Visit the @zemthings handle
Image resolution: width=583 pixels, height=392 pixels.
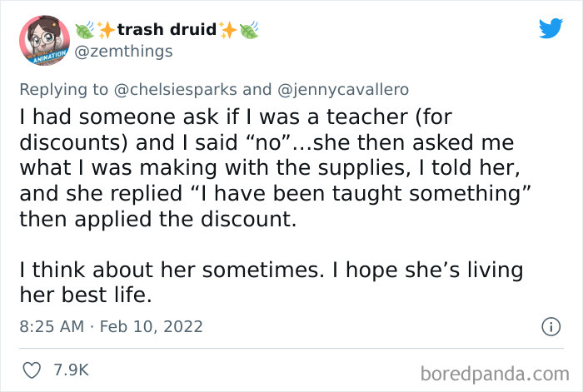click(123, 52)
